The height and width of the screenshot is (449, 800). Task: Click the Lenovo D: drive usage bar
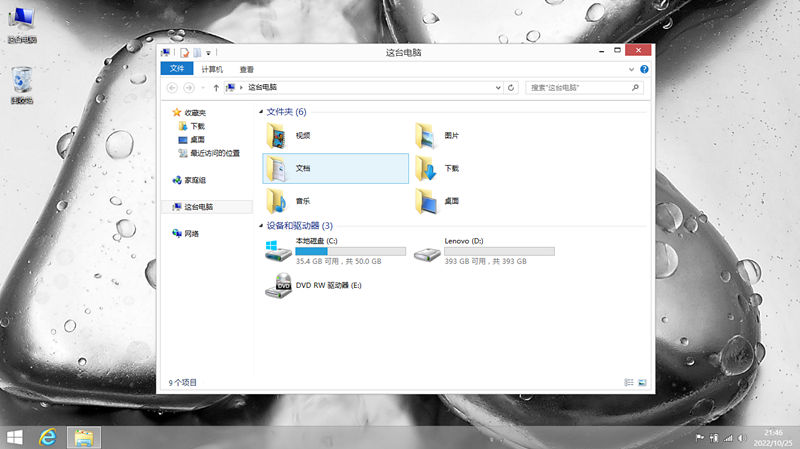[499, 252]
